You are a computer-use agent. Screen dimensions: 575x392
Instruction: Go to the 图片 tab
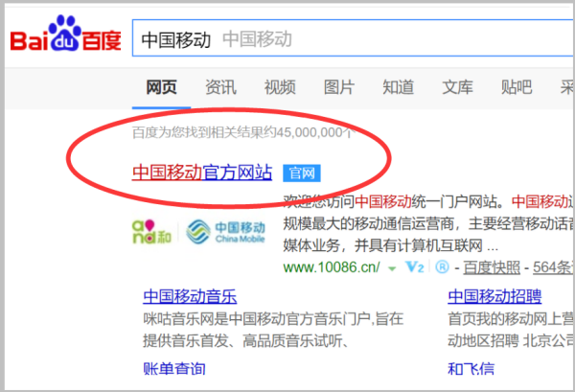(x=339, y=87)
